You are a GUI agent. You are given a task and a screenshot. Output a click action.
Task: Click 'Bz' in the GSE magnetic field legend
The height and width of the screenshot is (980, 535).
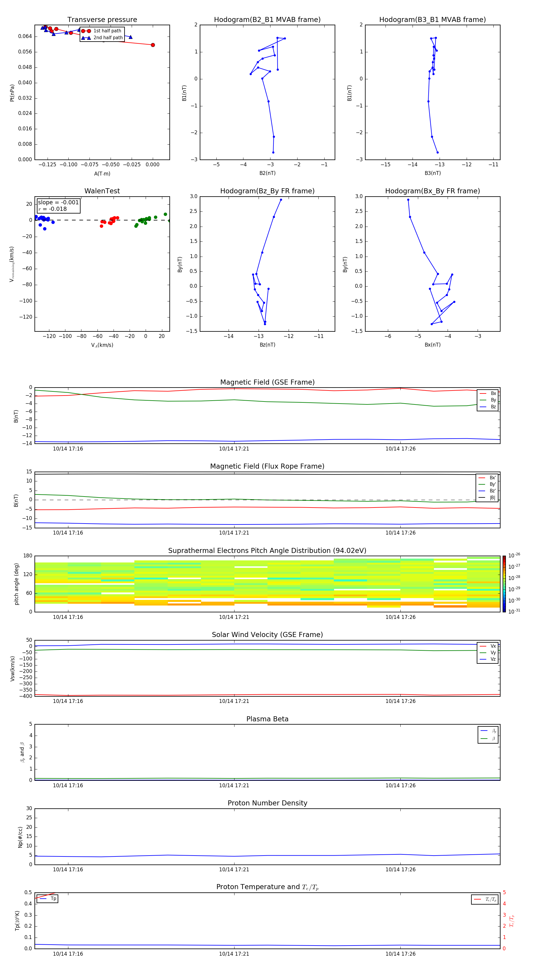[488, 407]
